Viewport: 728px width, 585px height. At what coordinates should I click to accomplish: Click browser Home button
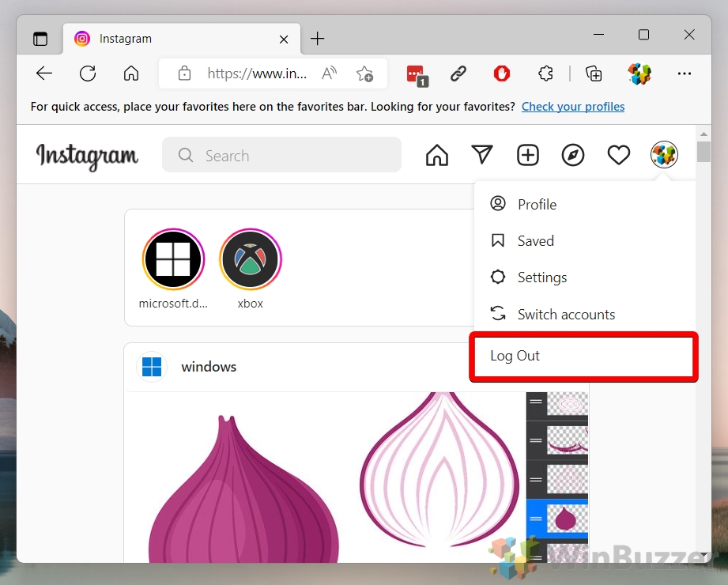coord(131,74)
